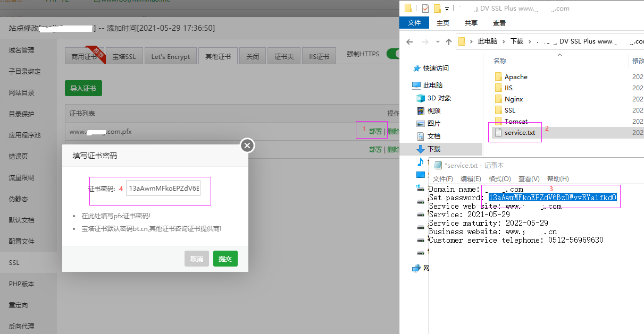
Task: Click Explorer's forward arrow
Action: [424, 41]
